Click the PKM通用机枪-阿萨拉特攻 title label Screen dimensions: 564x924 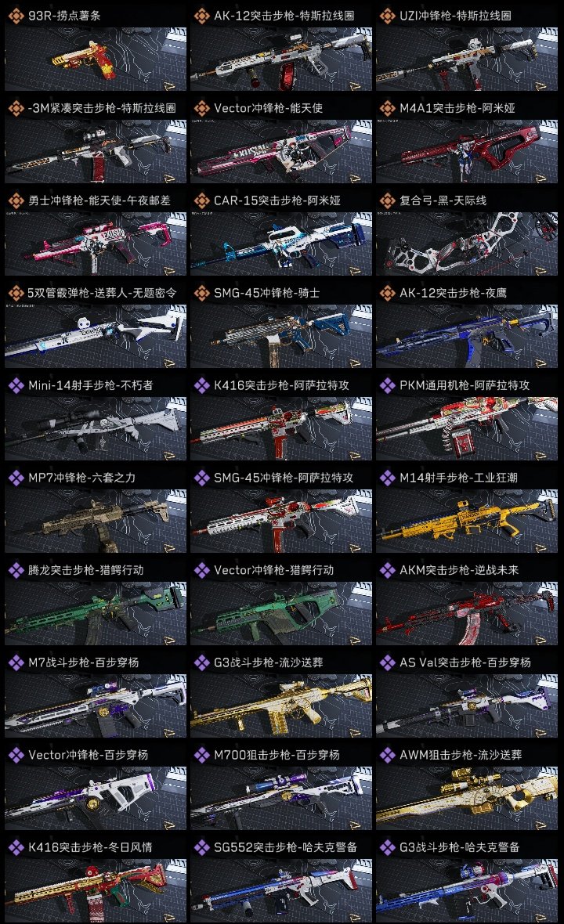465,385
